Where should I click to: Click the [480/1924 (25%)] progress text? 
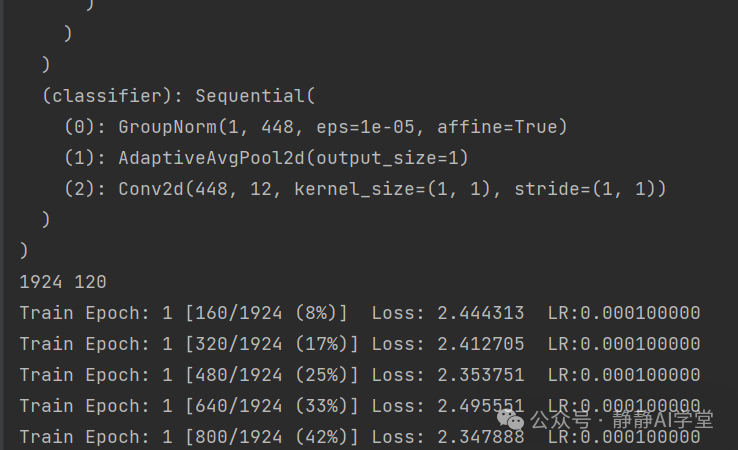[x=272, y=375]
